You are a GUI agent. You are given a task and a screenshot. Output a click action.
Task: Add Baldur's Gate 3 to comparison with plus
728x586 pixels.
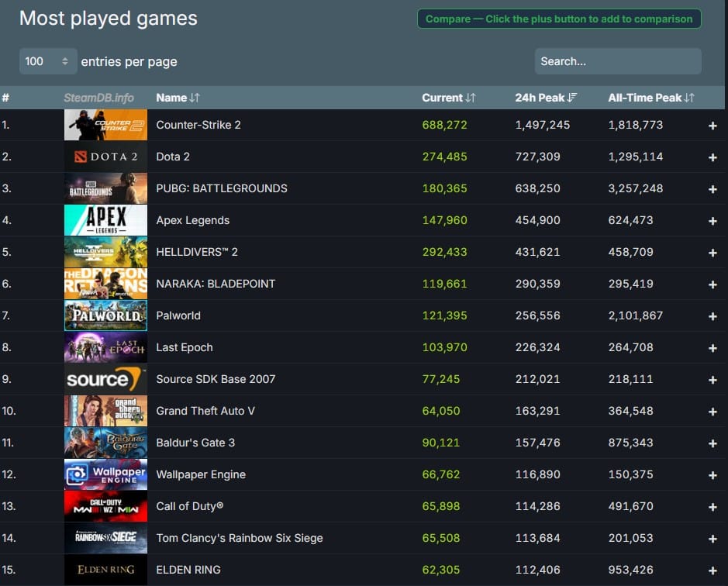(712, 443)
